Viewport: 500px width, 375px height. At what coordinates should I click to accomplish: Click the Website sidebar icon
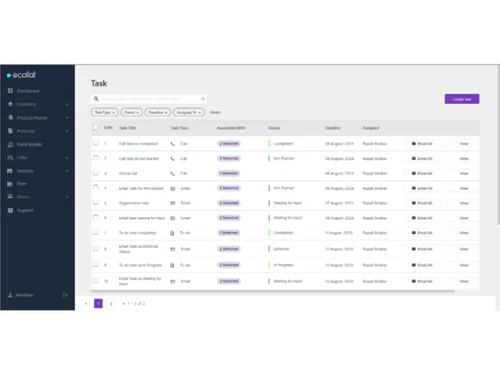pyautogui.click(x=10, y=171)
